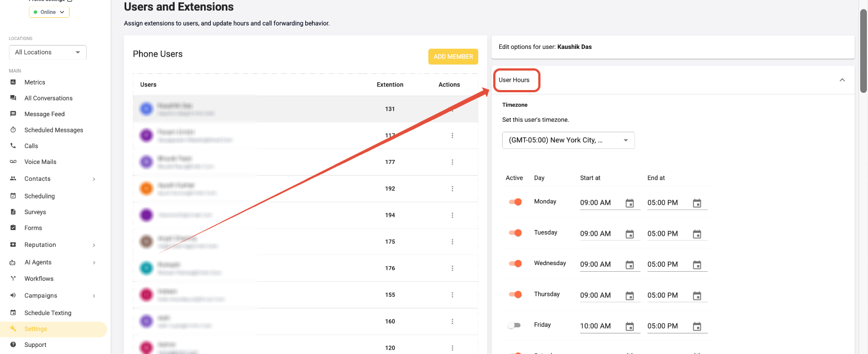The image size is (868, 354).
Task: Click the Calls phone icon
Action: pyautogui.click(x=13, y=146)
